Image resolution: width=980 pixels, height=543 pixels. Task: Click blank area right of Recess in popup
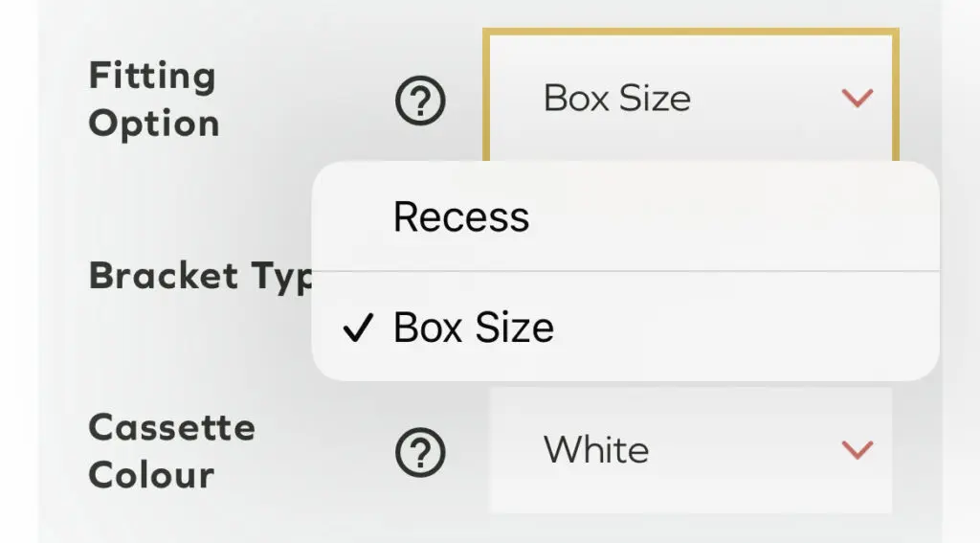[x=746, y=217]
